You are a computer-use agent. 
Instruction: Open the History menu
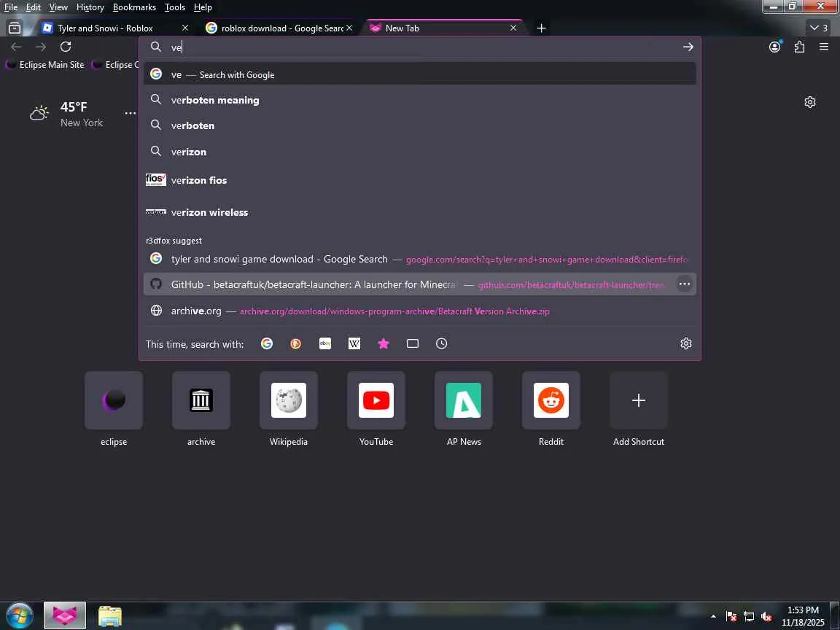(90, 7)
